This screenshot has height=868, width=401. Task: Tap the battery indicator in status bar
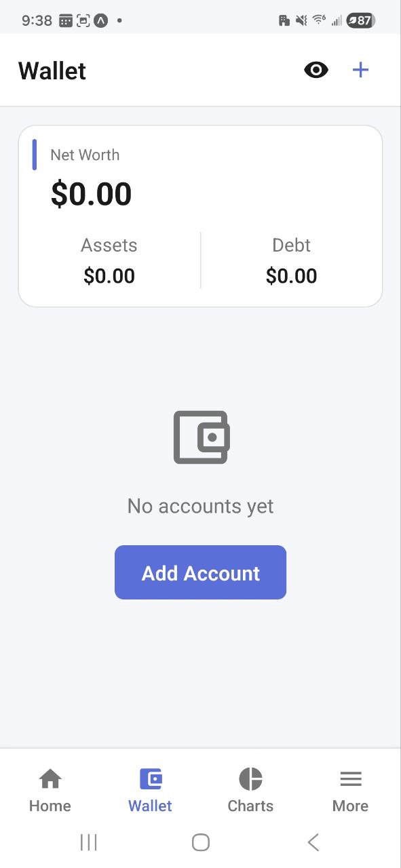pyautogui.click(x=359, y=20)
